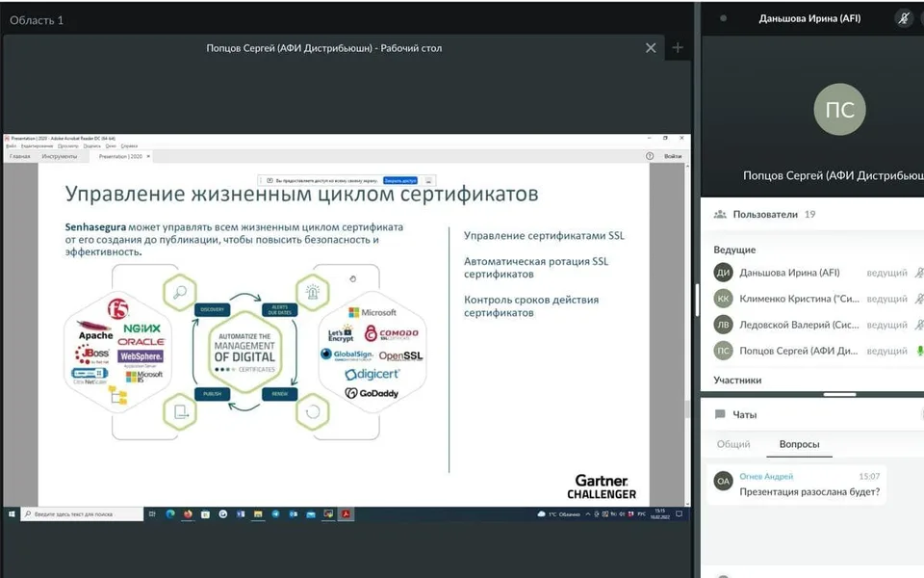Click the Войти sign-in button in Acrobat

tap(673, 156)
